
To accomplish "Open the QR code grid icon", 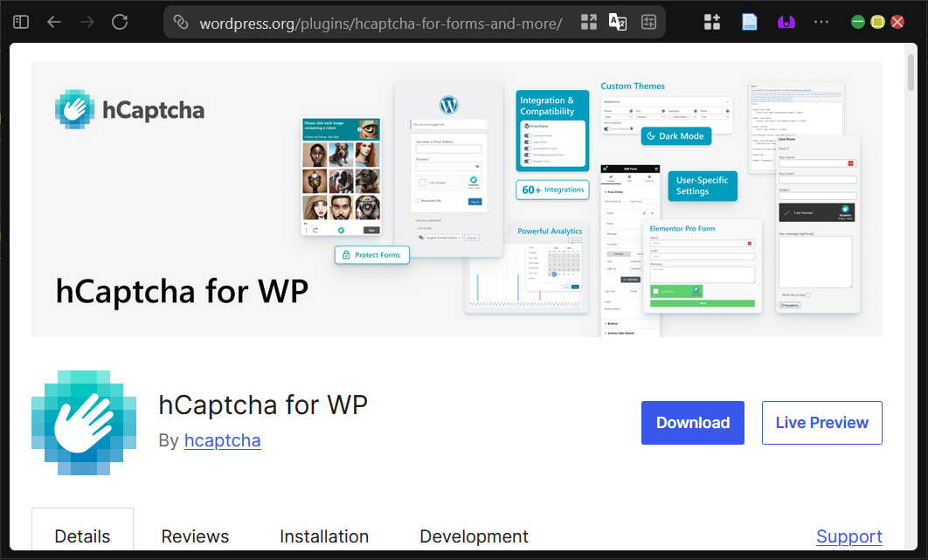I will click(x=589, y=22).
